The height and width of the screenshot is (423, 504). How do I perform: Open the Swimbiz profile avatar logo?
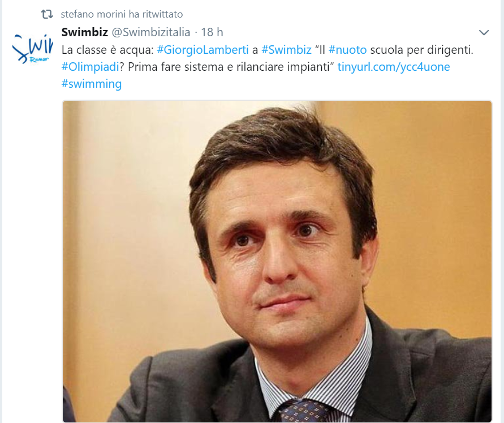point(32,48)
